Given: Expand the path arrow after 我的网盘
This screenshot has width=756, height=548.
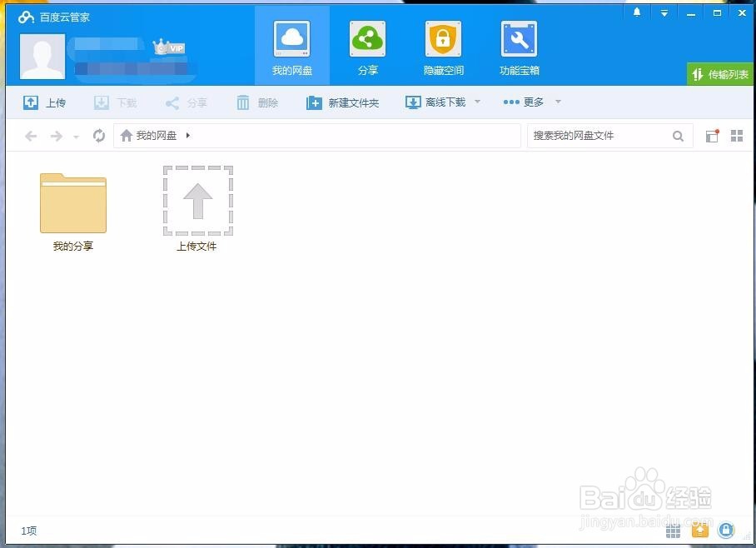Looking at the screenshot, I should click(188, 136).
